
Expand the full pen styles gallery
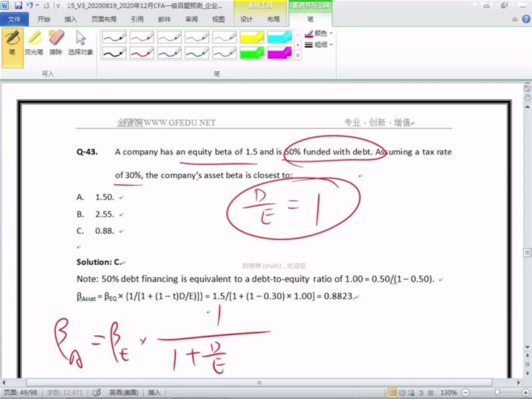tap(297, 55)
